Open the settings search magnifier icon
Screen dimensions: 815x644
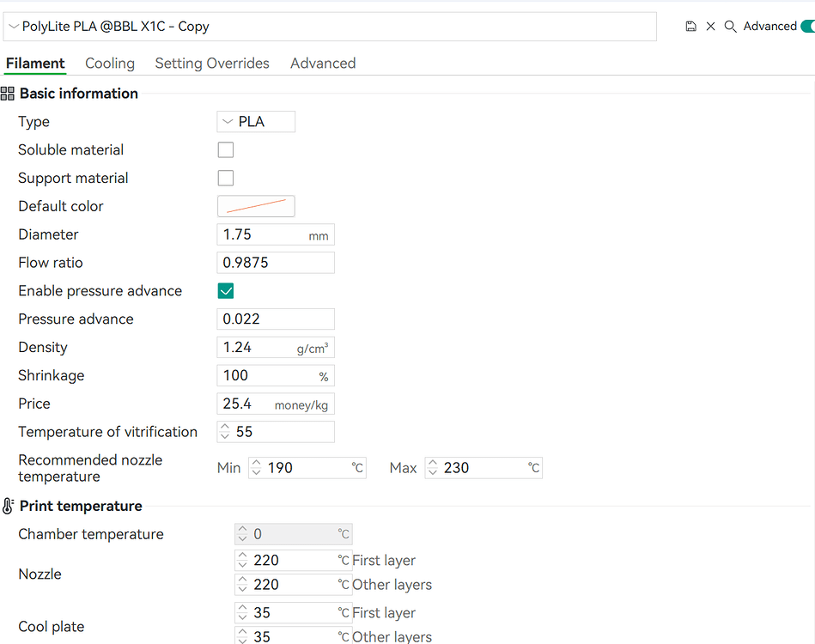coord(730,27)
